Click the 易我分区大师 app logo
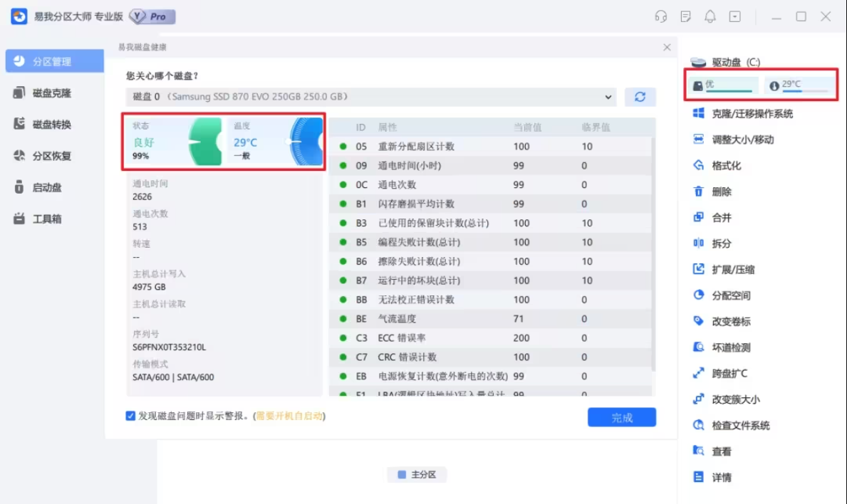The height and width of the screenshot is (504, 847). pyautogui.click(x=19, y=16)
